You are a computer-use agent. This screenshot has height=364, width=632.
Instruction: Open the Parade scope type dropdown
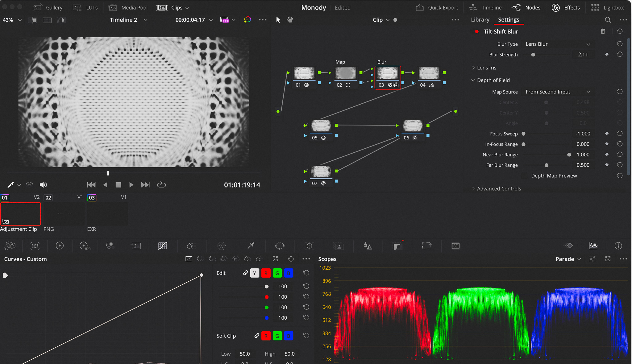(x=568, y=259)
